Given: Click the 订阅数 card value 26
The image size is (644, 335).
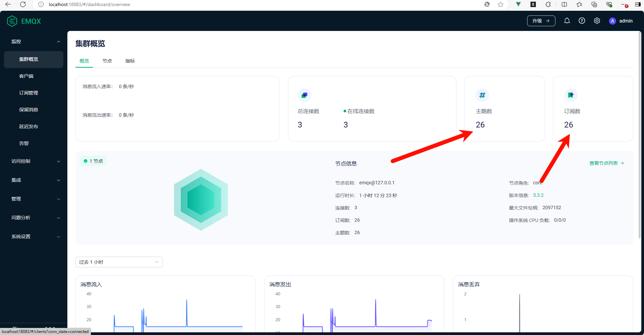Looking at the screenshot, I should (569, 125).
